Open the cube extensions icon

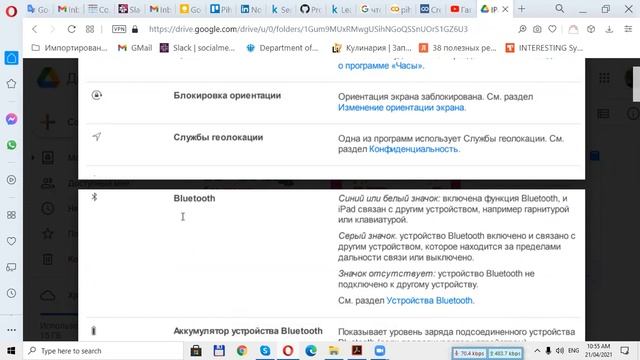(591, 29)
